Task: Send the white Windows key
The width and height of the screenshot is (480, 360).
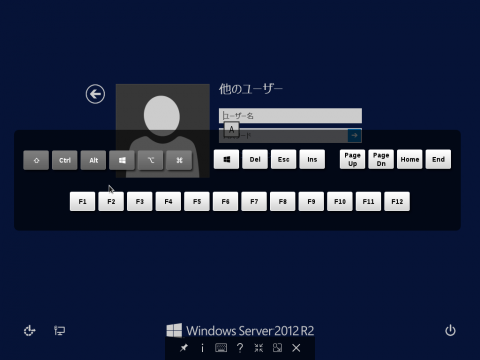Action: [226, 159]
